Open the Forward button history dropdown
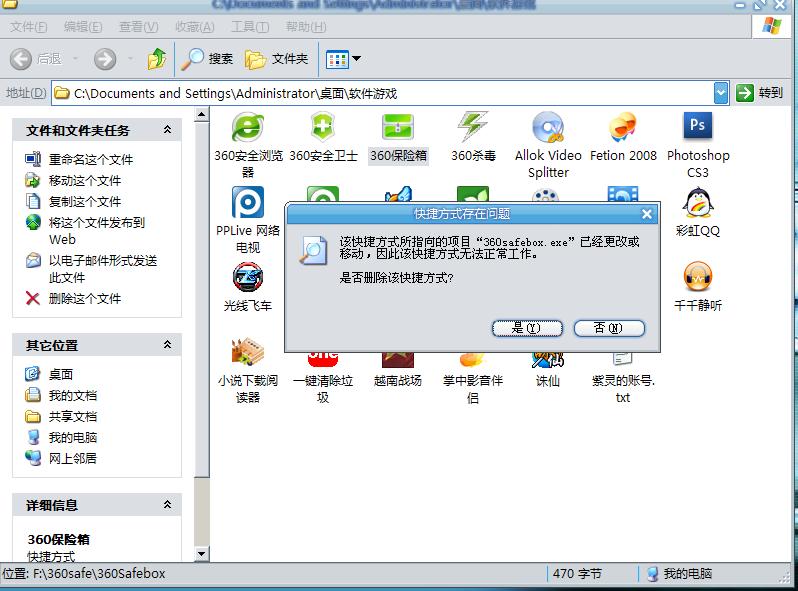Screen dimensions: 798x591 [130, 59]
